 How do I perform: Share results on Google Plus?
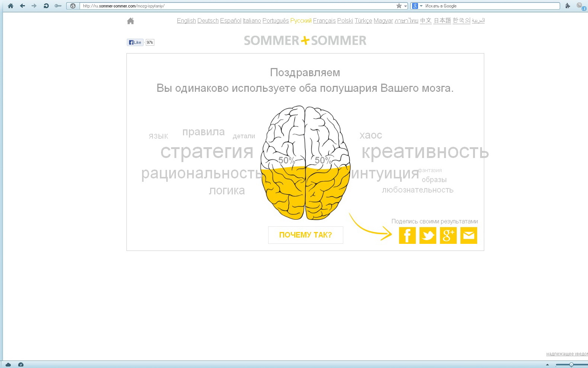pos(448,235)
